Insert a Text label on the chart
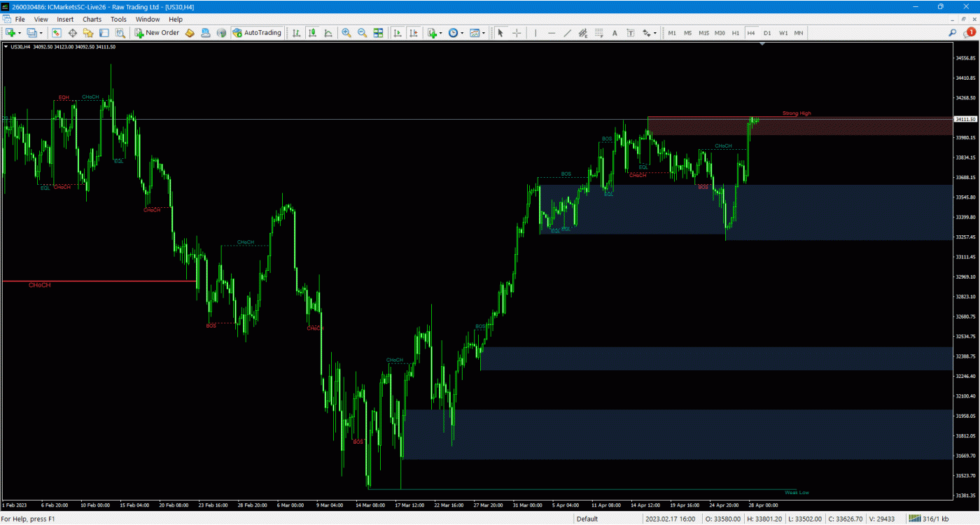Viewport: 980px width, 525px height. (x=615, y=33)
